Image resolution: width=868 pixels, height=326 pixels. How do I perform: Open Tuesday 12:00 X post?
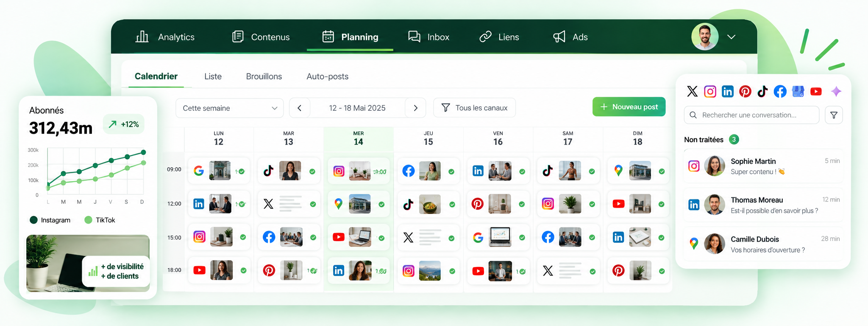tap(289, 204)
